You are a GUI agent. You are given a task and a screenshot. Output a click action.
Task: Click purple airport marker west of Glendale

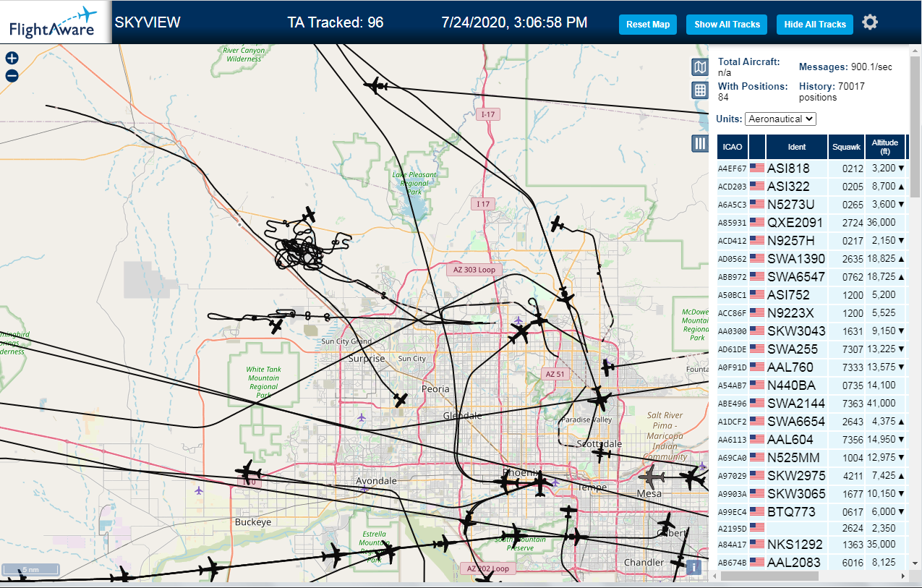pos(362,417)
